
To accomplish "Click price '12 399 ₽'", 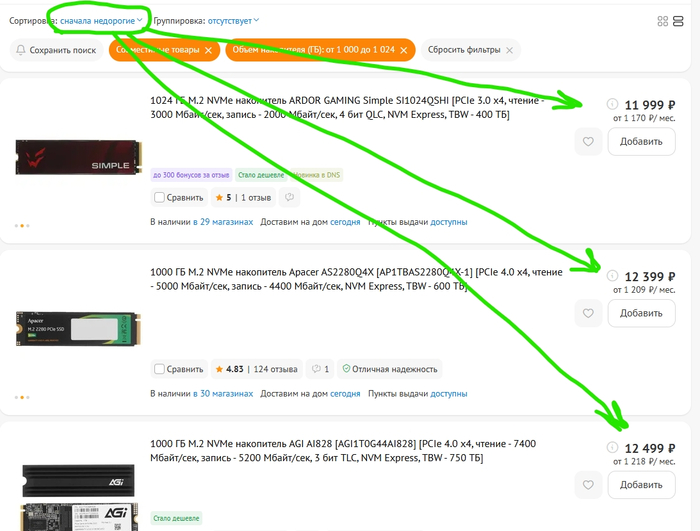I will click(x=650, y=276).
